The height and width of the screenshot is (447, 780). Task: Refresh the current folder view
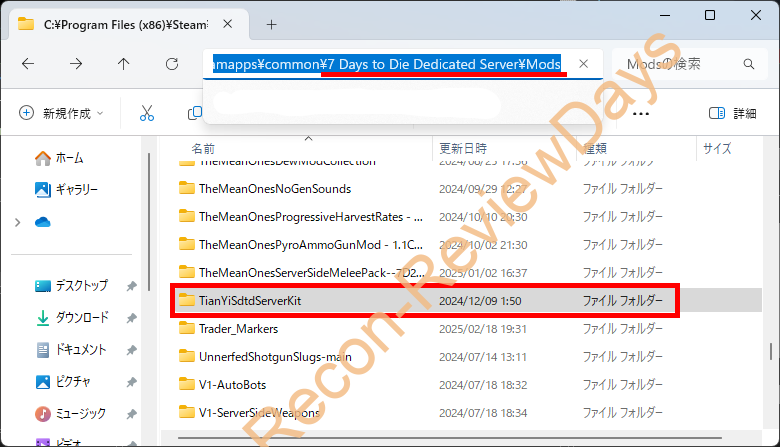[172, 64]
